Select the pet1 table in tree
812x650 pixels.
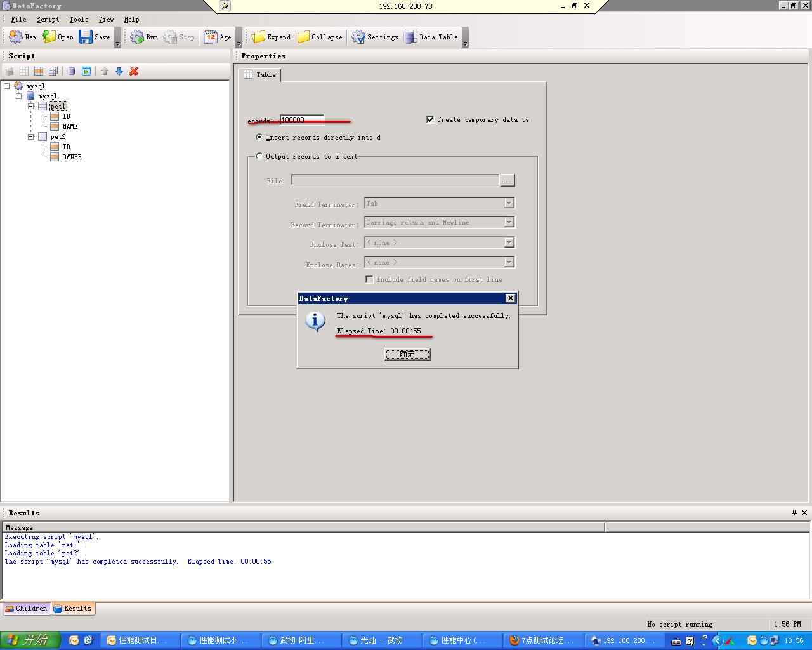[x=58, y=106]
